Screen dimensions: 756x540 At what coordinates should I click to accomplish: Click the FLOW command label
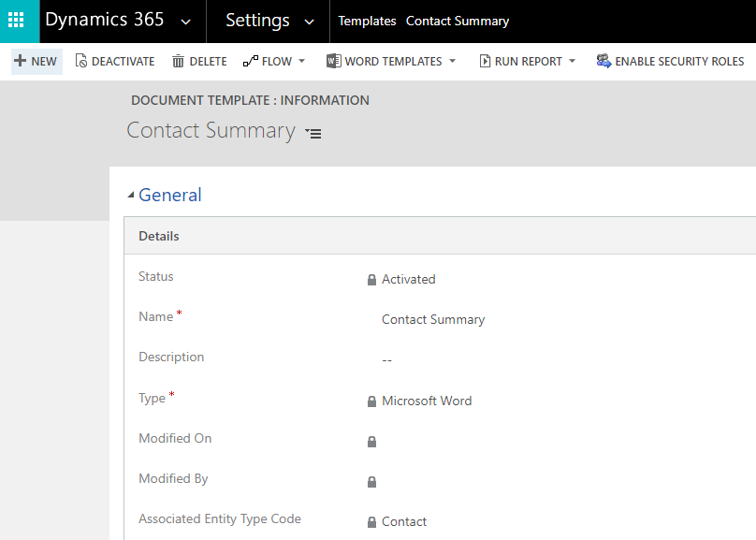277,62
